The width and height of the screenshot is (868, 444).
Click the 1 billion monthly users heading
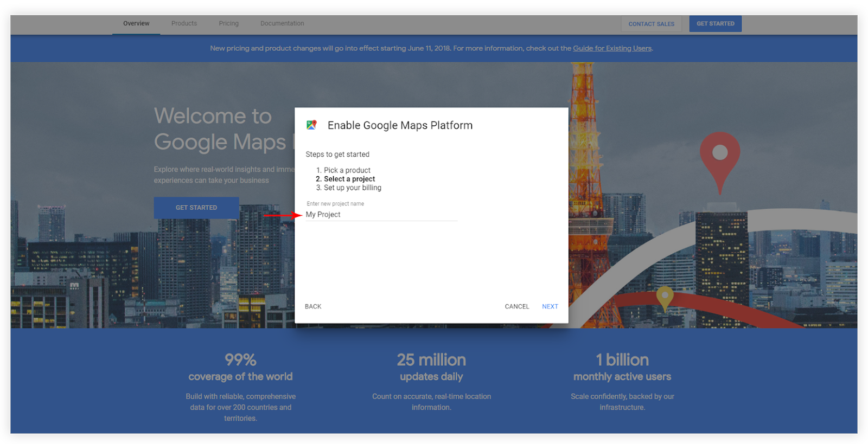coord(622,368)
